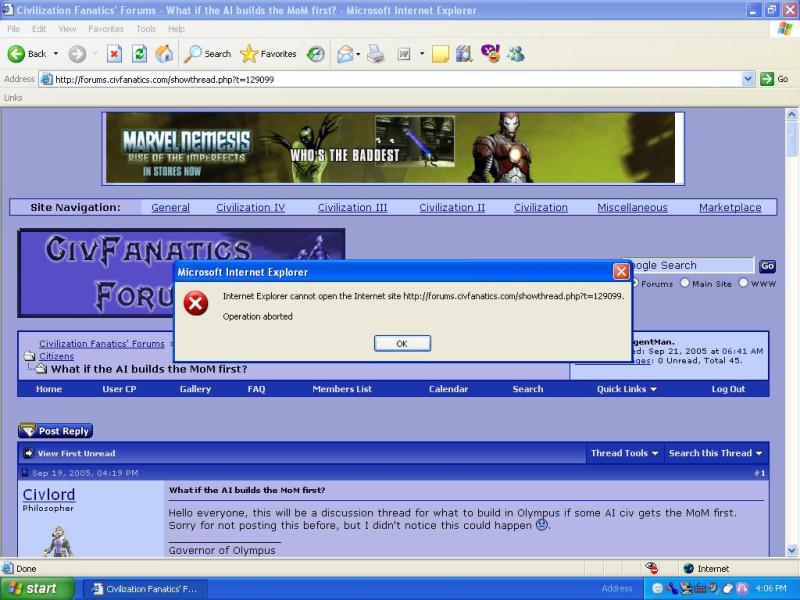This screenshot has width=800, height=600.
Task: Go to the Citizens forum link
Action: tap(57, 356)
